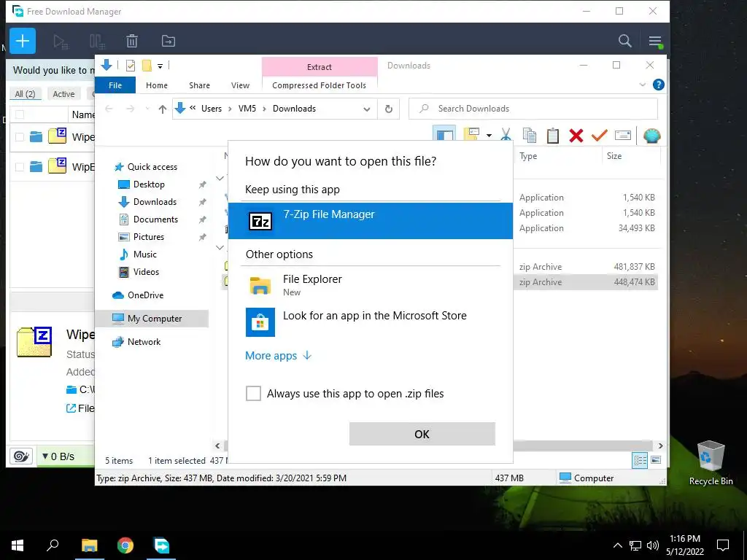Select the Extract contextual tab header

pos(320,67)
